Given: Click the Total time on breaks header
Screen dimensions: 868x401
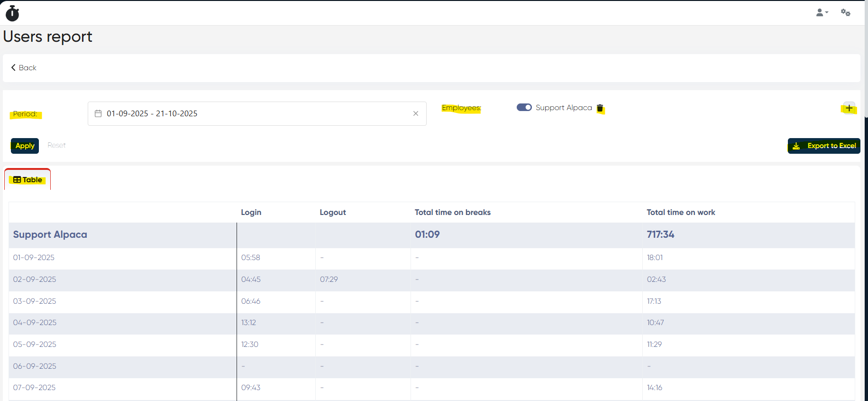Looking at the screenshot, I should pyautogui.click(x=452, y=213).
